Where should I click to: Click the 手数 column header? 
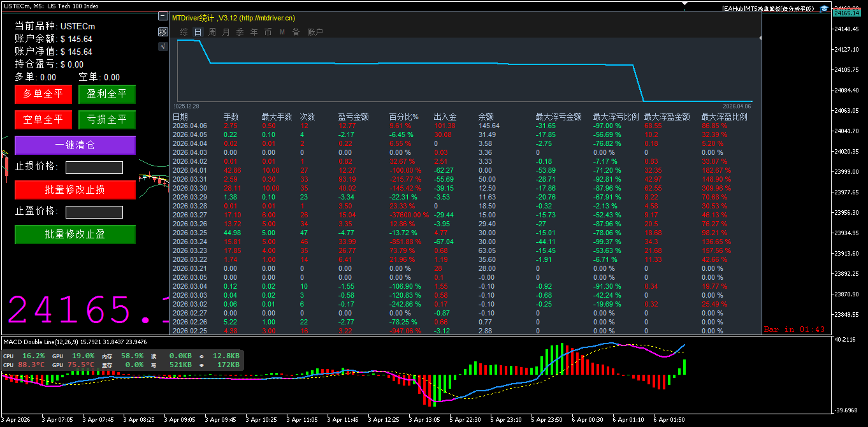[x=231, y=117]
